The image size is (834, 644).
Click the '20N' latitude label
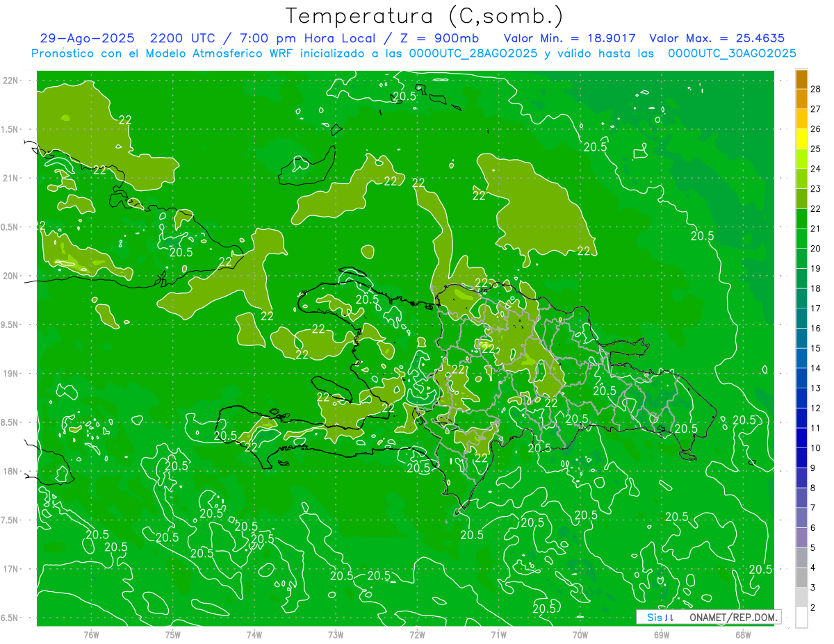10,276
